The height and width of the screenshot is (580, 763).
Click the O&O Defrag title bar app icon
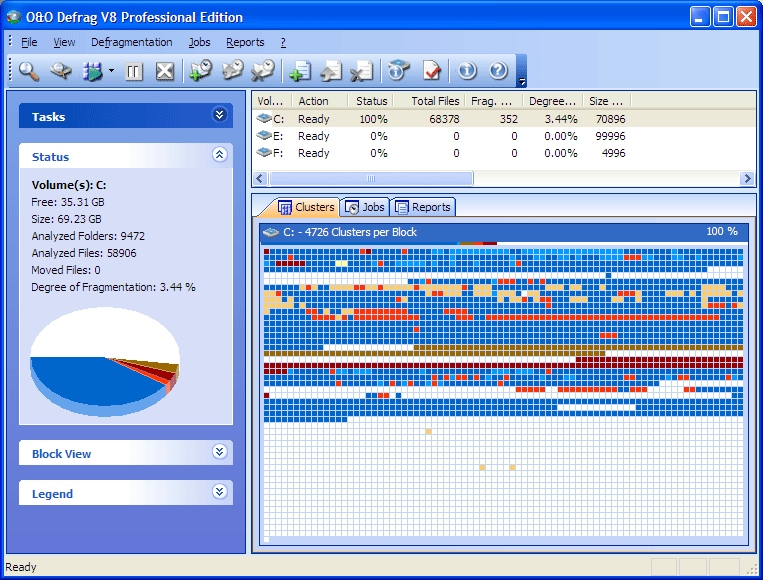click(x=14, y=17)
